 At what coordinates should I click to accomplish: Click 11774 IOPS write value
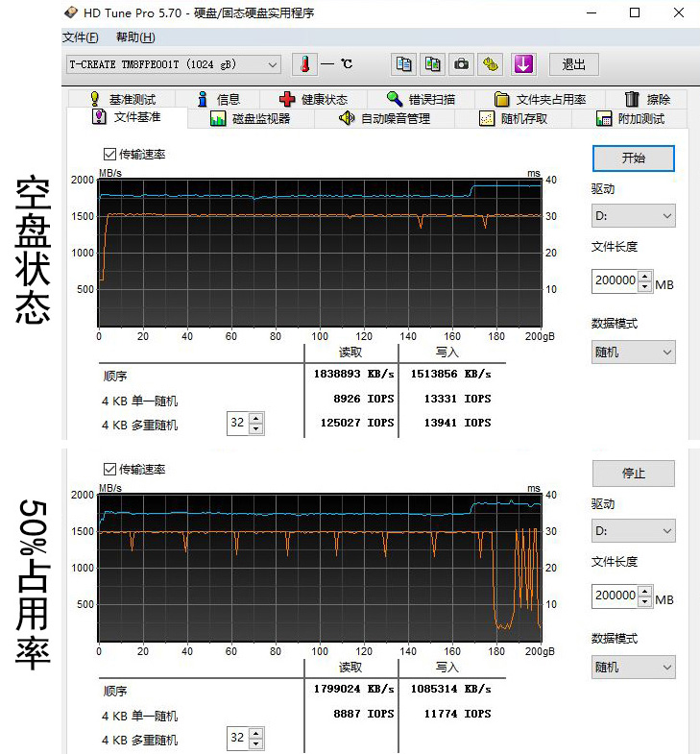pos(458,714)
